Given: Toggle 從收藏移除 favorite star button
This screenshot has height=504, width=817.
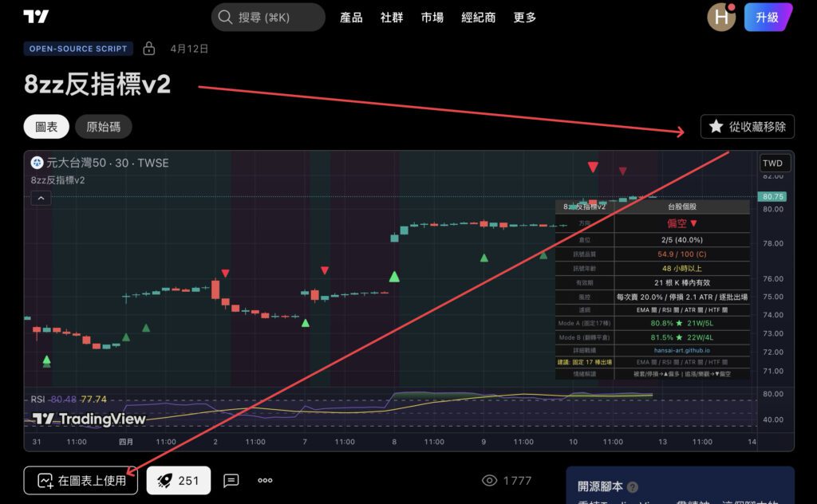Looking at the screenshot, I should [x=747, y=127].
